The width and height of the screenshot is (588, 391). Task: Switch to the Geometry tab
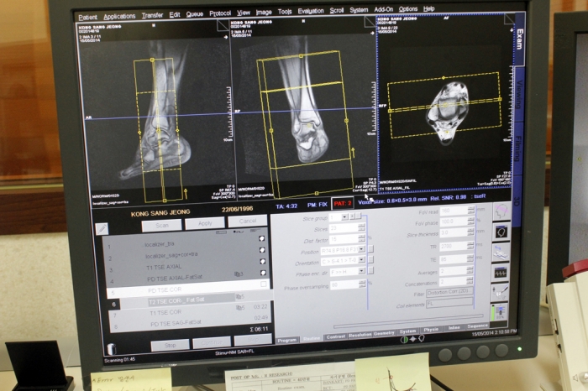[384, 333]
